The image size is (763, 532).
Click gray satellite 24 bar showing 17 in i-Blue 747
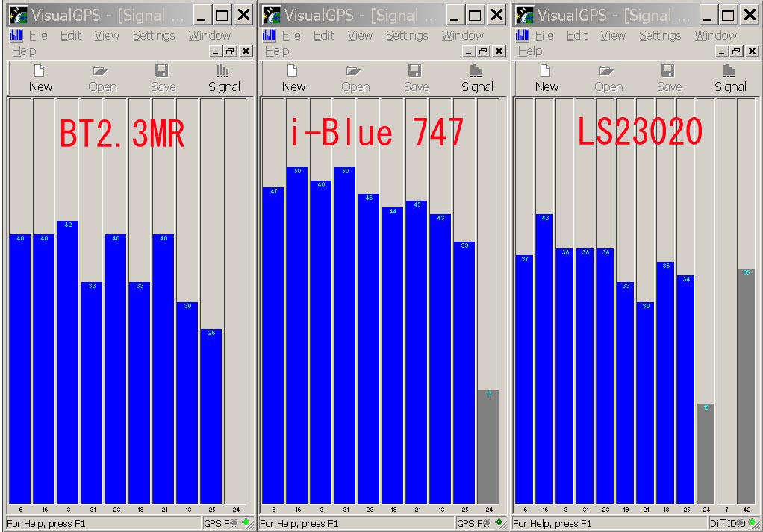click(488, 446)
